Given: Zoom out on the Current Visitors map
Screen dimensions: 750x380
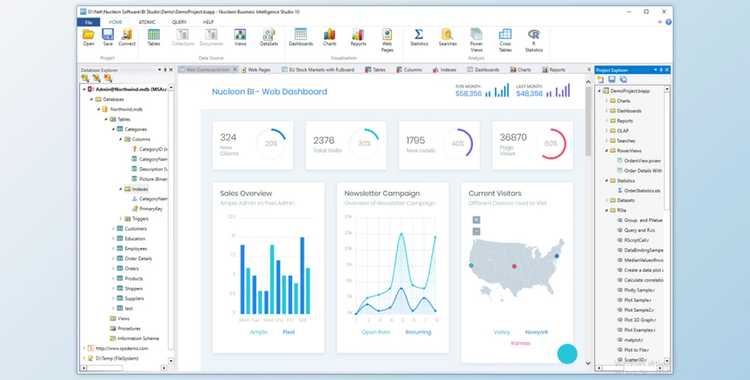Looking at the screenshot, I should [476, 232].
